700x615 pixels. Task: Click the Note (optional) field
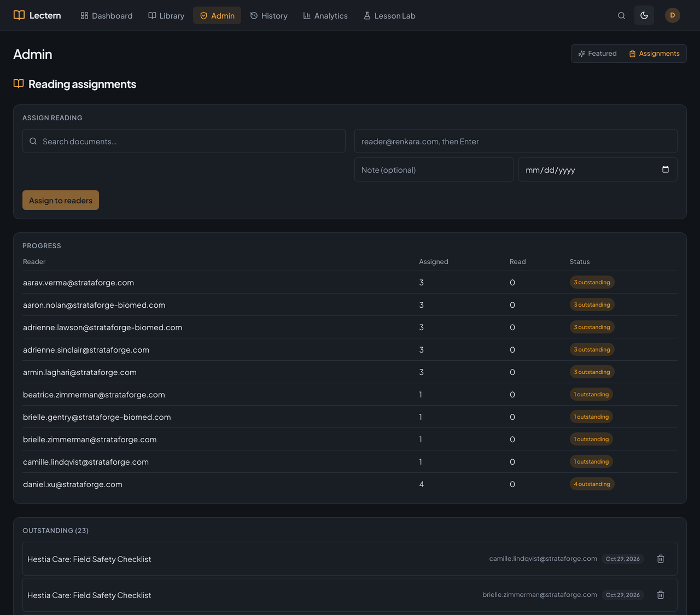click(x=434, y=169)
